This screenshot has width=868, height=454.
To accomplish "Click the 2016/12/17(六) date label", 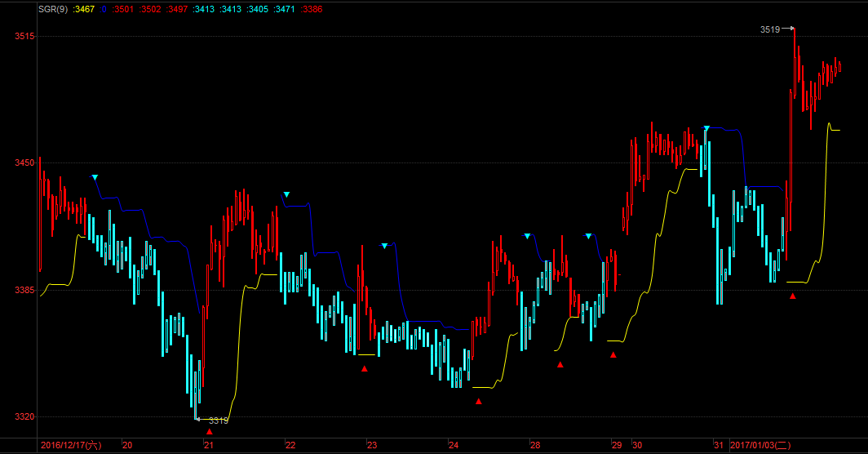I will (71, 445).
